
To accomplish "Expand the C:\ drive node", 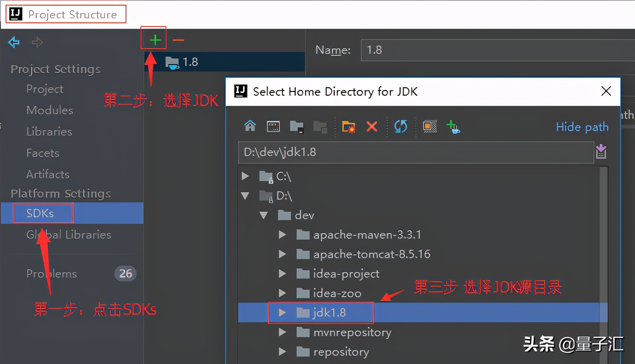I will tap(245, 176).
